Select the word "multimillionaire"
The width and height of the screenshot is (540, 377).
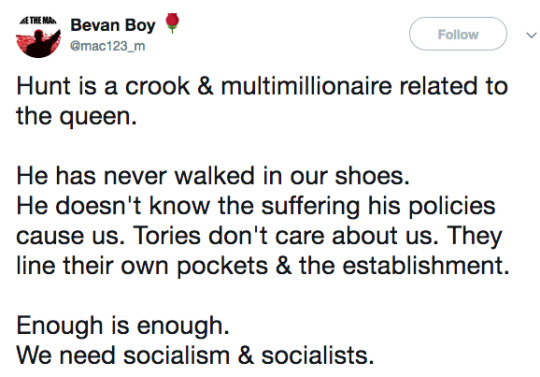pos(306,86)
